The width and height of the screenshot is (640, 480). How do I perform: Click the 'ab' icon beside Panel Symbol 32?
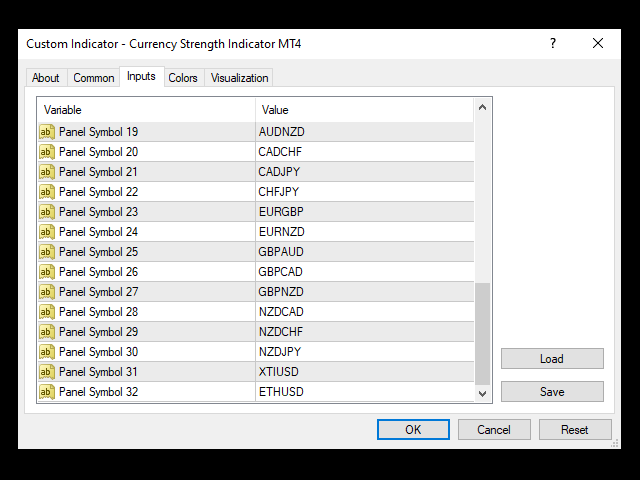tap(47, 392)
